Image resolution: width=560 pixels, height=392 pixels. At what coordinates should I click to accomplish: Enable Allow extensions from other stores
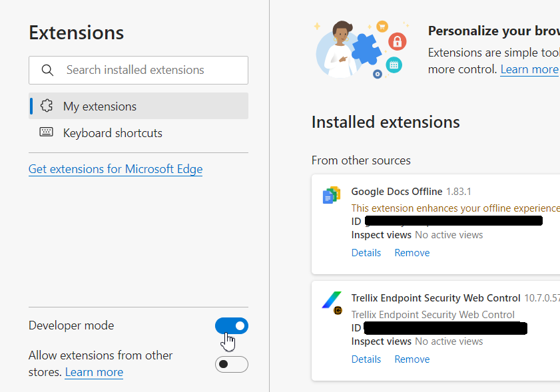[x=232, y=364]
